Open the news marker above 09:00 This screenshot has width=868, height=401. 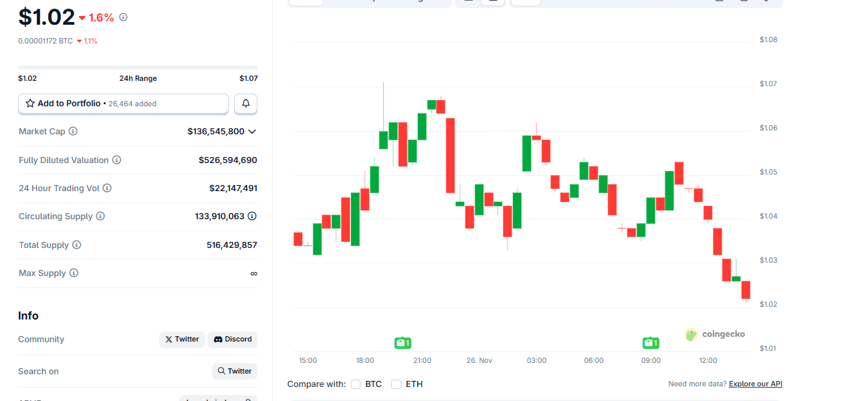pyautogui.click(x=651, y=343)
